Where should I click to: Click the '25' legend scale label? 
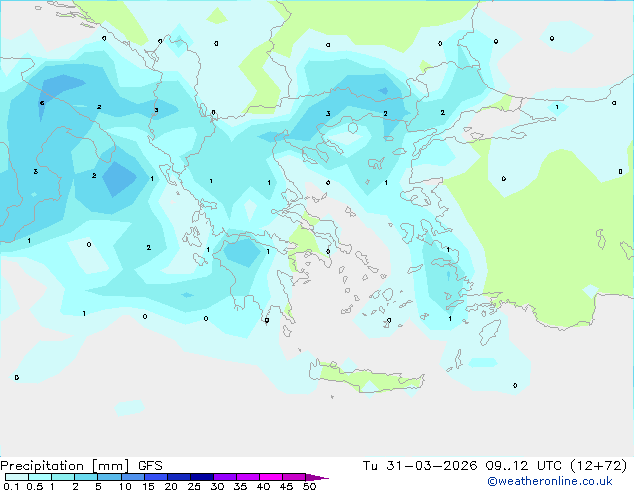tap(194, 486)
